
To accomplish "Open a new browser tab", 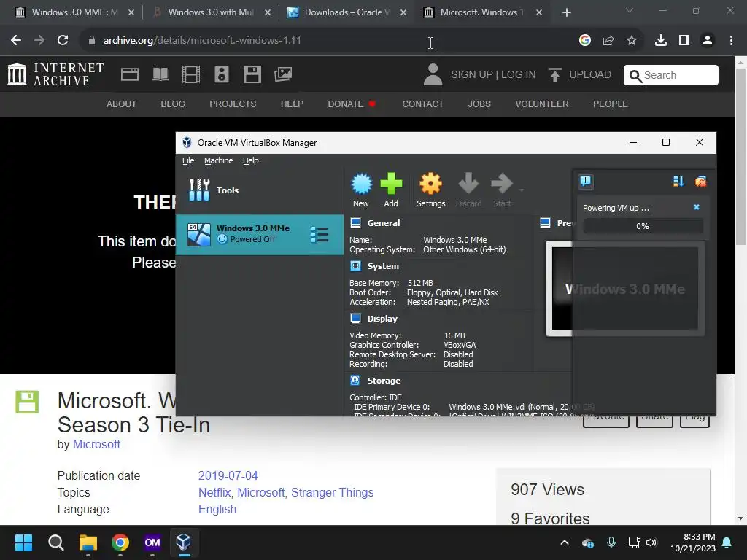I will (x=566, y=12).
